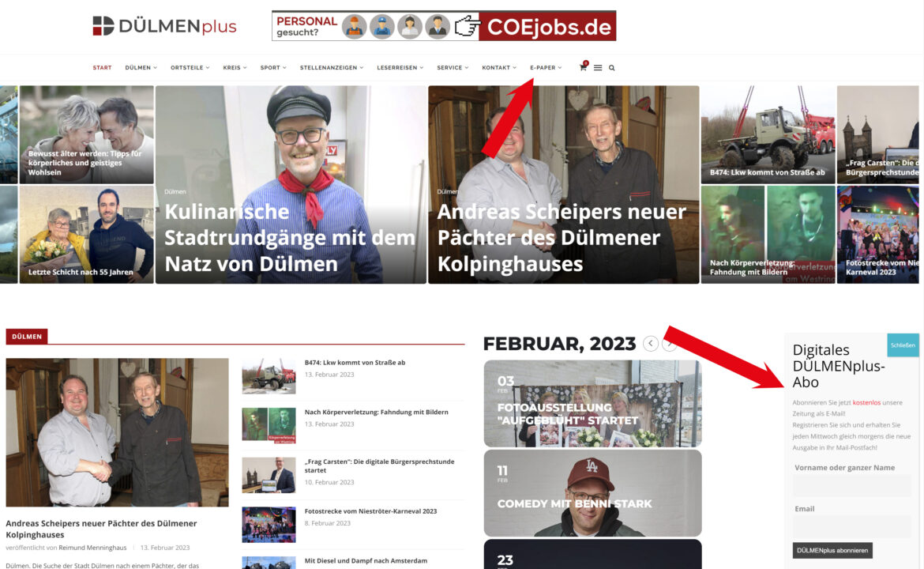The height and width of the screenshot is (569, 924).
Task: Click the search magnifier icon
Action: pyautogui.click(x=612, y=68)
